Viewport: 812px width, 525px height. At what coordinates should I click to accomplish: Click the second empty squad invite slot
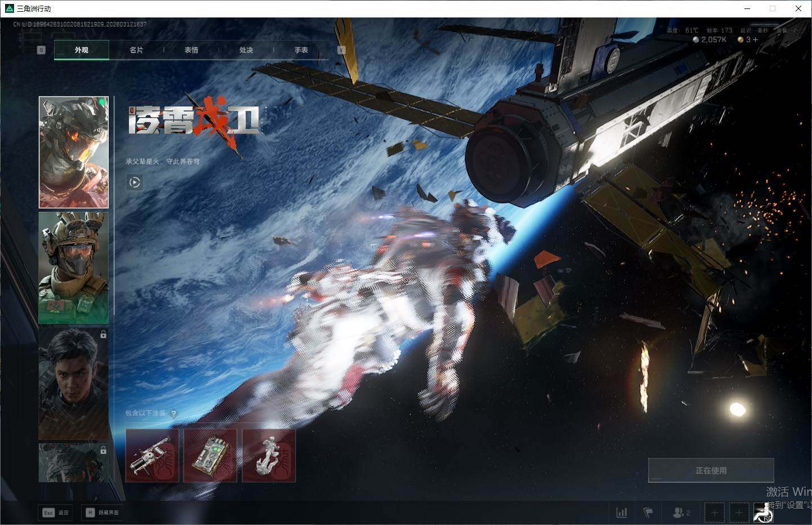coord(739,513)
